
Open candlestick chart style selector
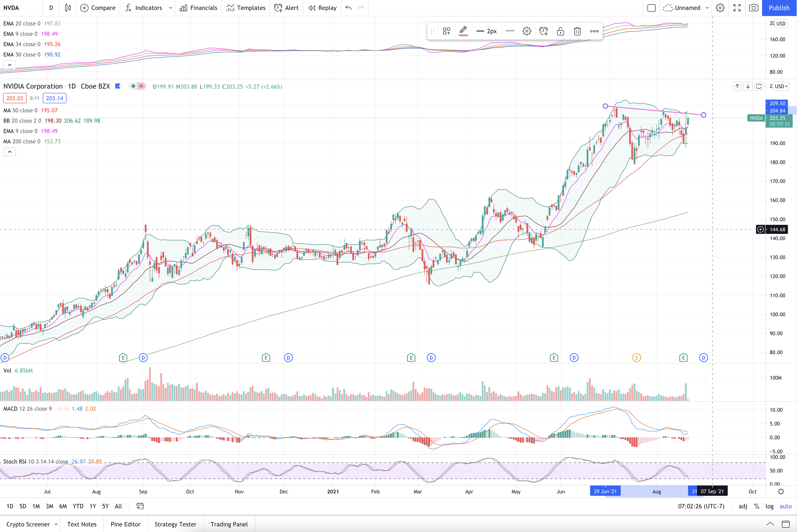click(68, 8)
